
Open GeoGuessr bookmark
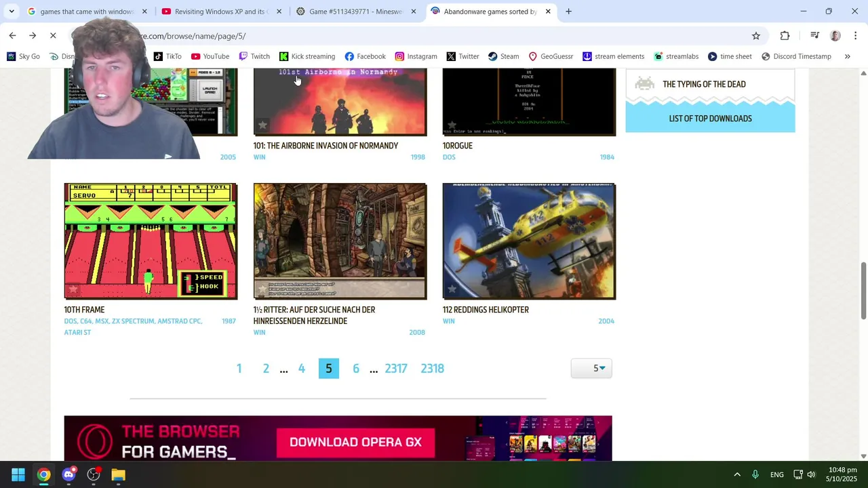tap(551, 56)
